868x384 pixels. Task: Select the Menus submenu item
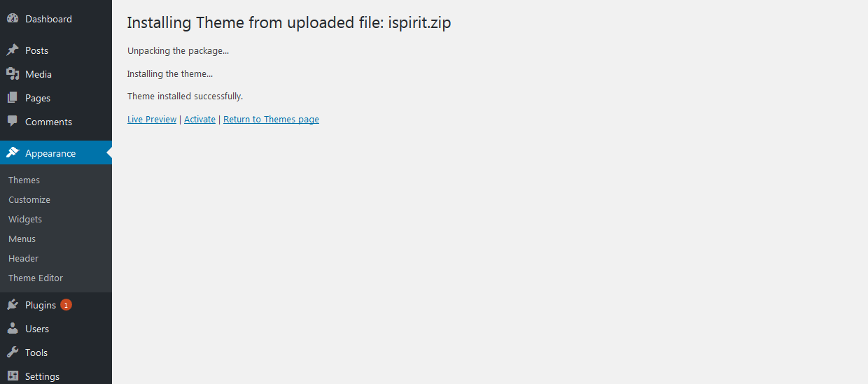pyautogui.click(x=22, y=239)
